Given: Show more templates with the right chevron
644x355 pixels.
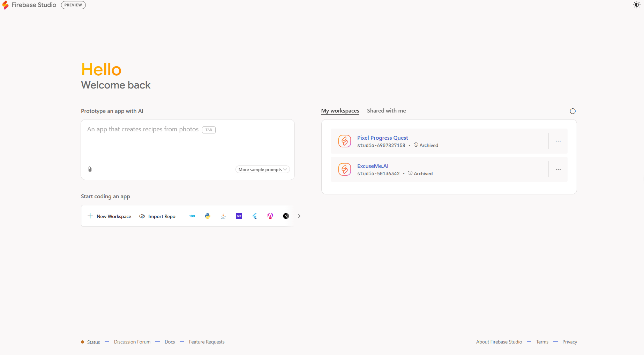Looking at the screenshot, I should [299, 216].
